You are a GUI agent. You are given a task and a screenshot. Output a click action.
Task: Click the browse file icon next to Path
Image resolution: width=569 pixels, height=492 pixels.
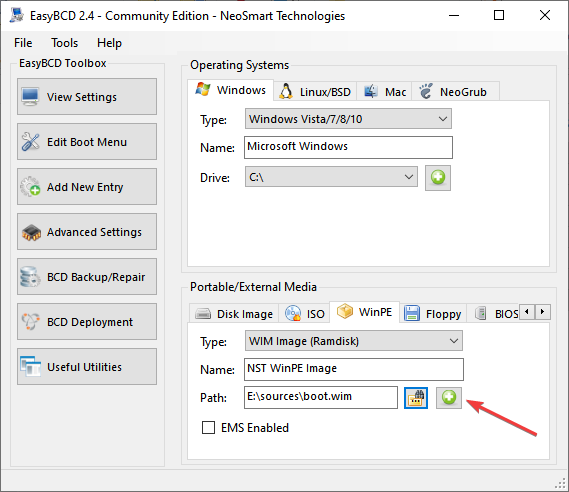tap(416, 398)
